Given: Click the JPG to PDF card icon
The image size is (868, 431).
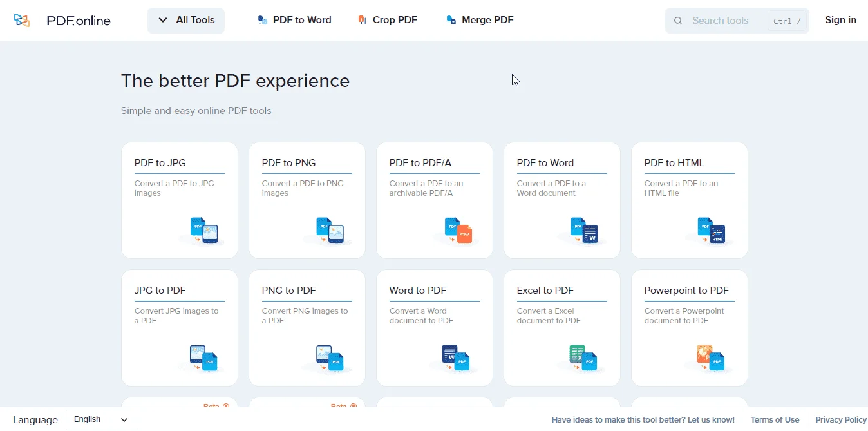Looking at the screenshot, I should pyautogui.click(x=203, y=358).
